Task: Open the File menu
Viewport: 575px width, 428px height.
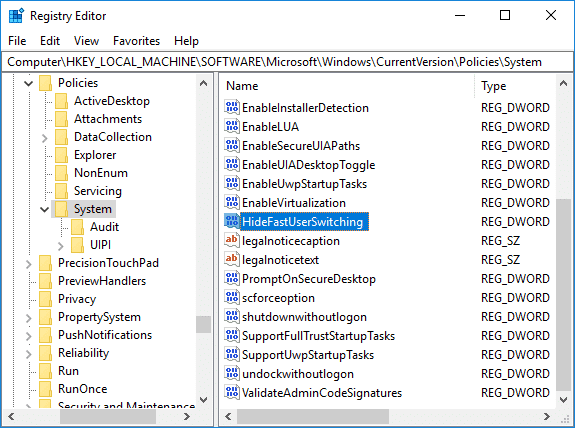Action: (17, 41)
